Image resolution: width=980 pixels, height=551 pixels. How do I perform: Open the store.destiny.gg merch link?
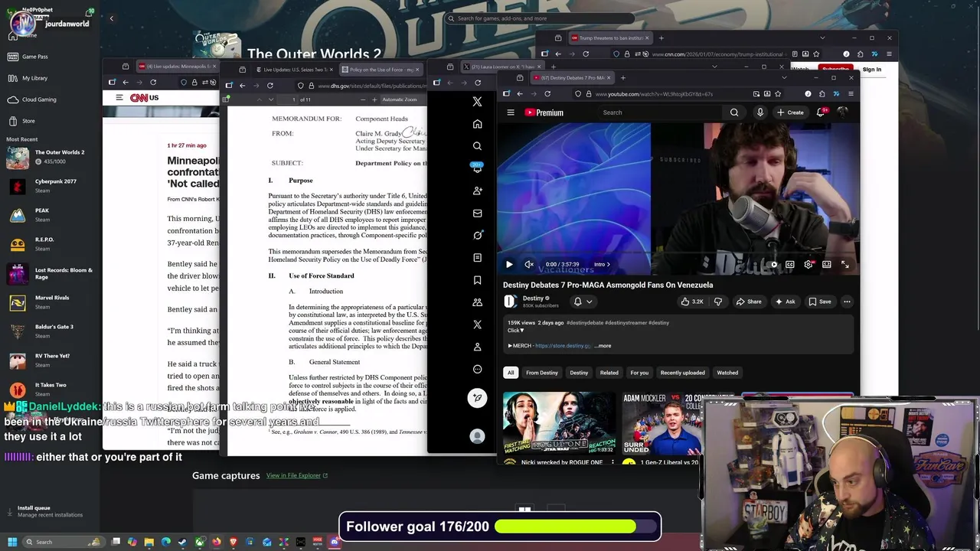click(x=563, y=346)
